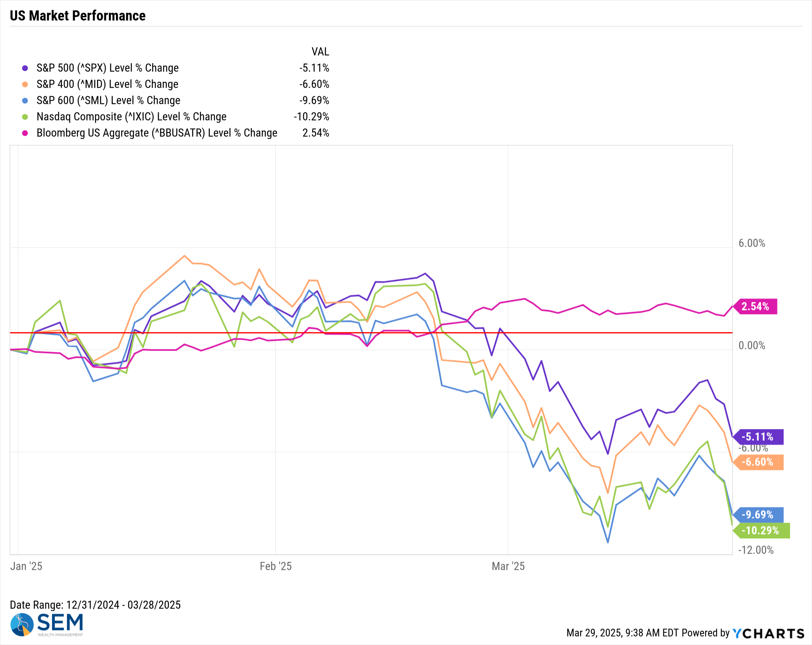Click the purple S&P 500 legend dot
This screenshot has height=645, width=812.
pos(25,68)
